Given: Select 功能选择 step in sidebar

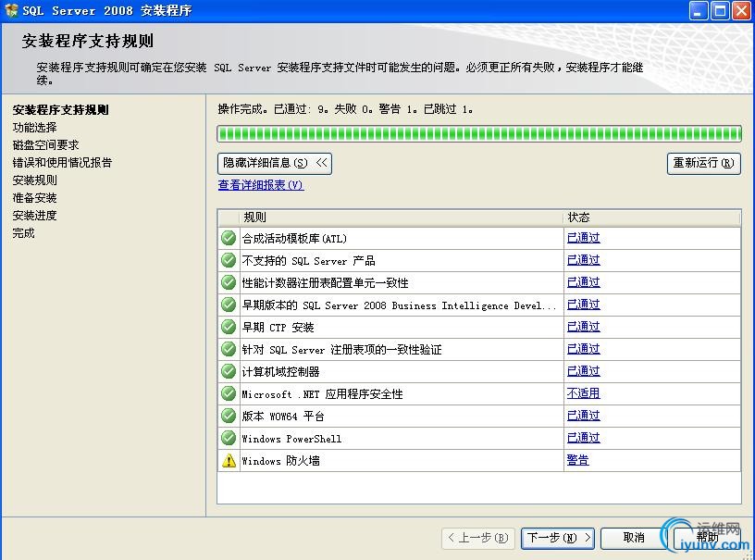Looking at the screenshot, I should click(34, 128).
